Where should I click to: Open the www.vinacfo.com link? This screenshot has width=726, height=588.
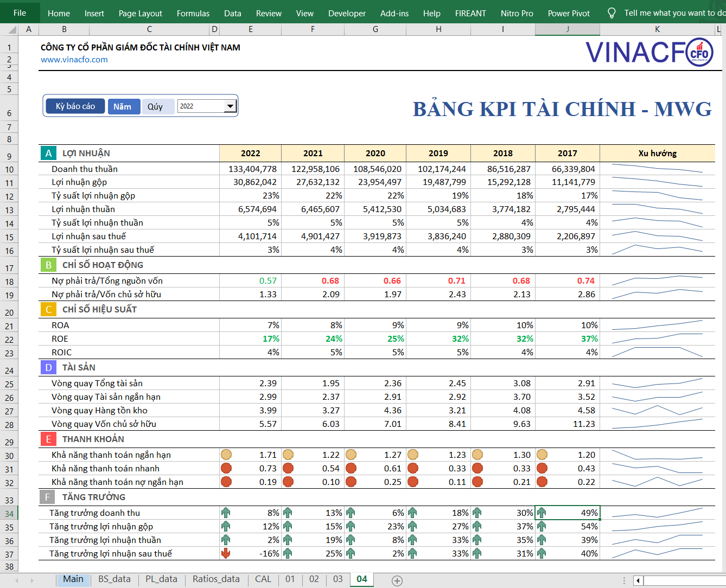[x=74, y=60]
